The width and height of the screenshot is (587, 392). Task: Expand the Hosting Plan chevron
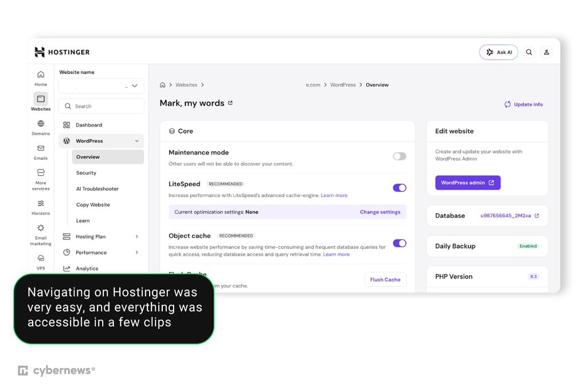137,237
